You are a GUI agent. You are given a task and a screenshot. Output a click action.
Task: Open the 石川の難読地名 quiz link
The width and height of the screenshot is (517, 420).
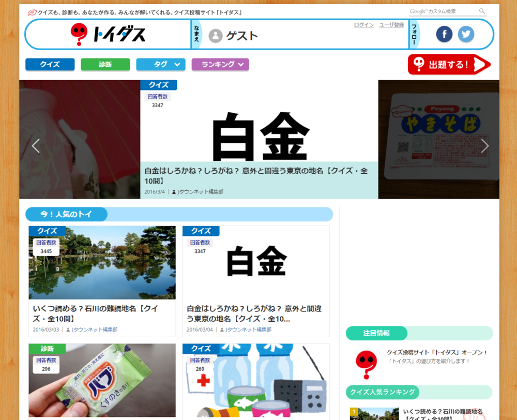point(101,313)
